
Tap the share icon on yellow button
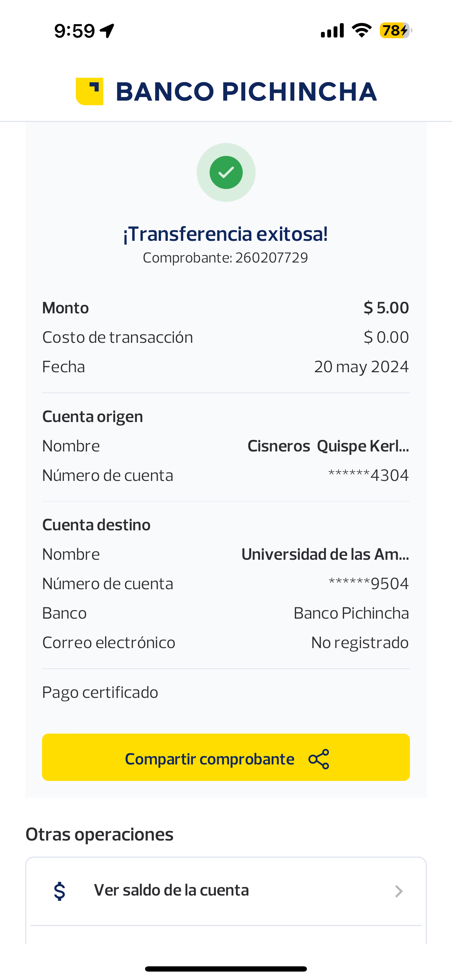[319, 759]
